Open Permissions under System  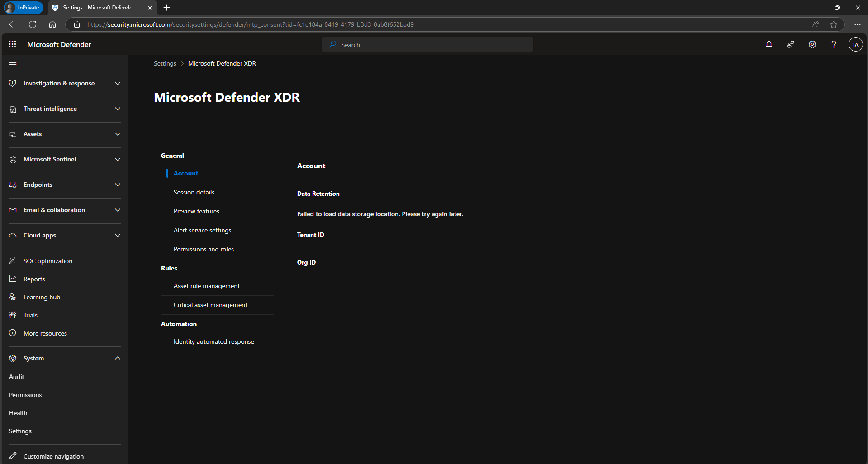(x=25, y=395)
